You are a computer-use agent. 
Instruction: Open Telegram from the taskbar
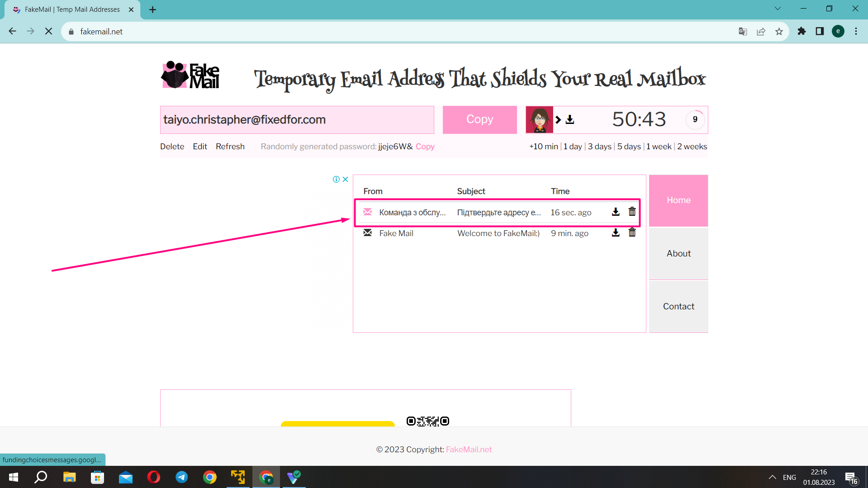point(181,477)
